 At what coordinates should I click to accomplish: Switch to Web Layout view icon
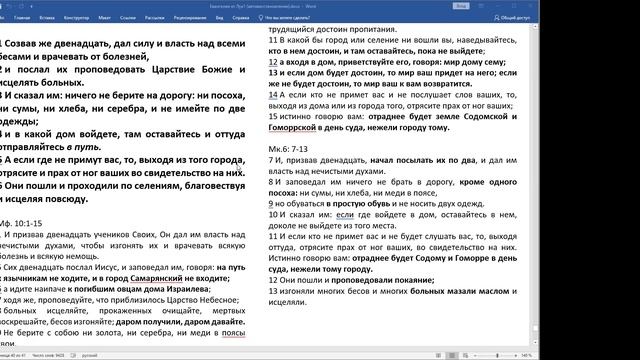(465, 356)
